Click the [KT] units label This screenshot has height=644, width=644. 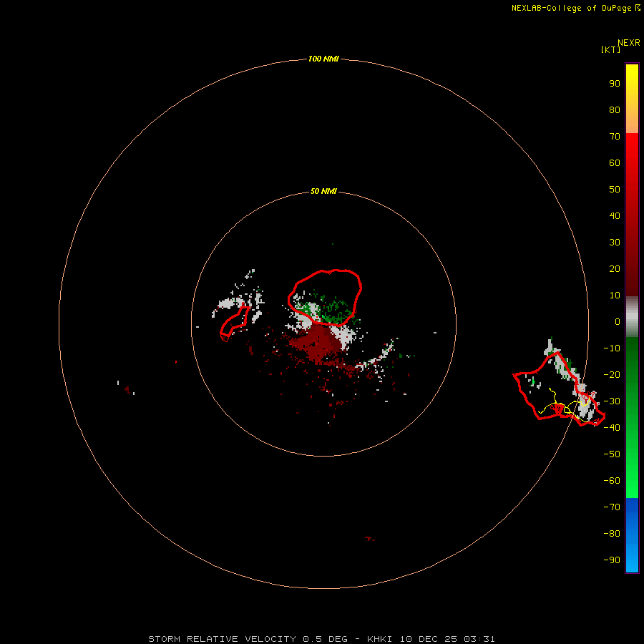[610, 49]
